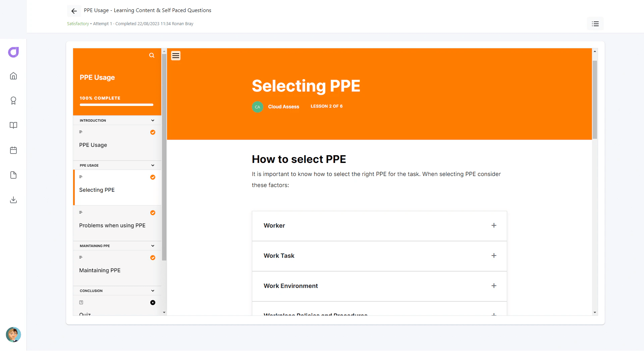Click the calendar icon in the sidebar
The height and width of the screenshot is (351, 644).
tap(13, 150)
